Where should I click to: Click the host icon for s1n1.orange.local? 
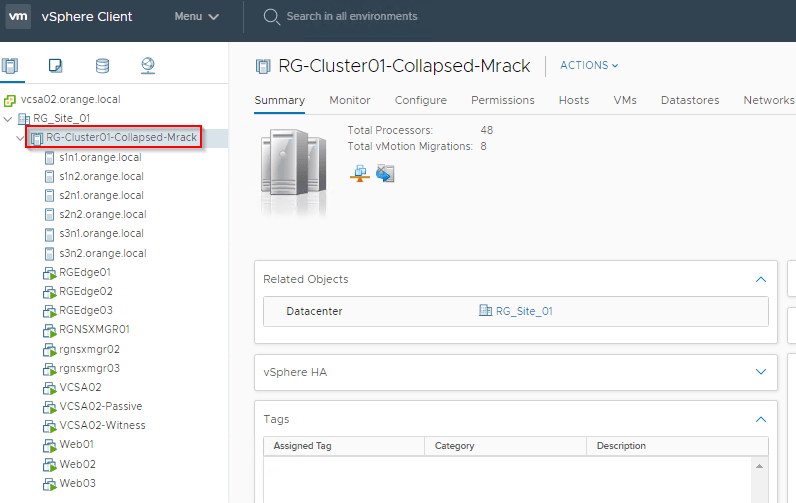(49, 158)
